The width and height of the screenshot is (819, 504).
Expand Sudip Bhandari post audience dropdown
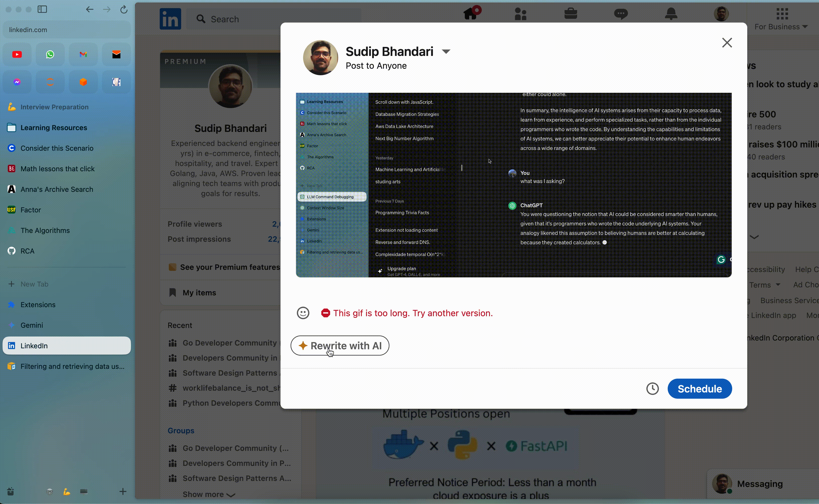(446, 52)
